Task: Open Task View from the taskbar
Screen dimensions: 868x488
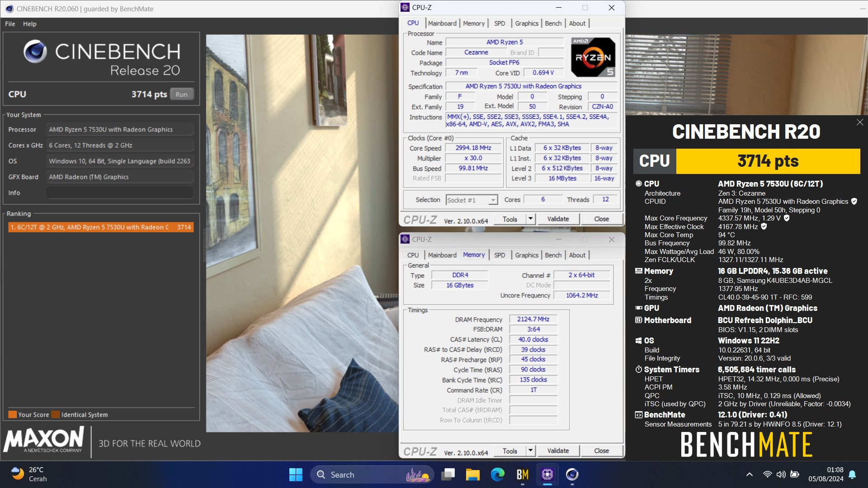Action: click(x=448, y=474)
